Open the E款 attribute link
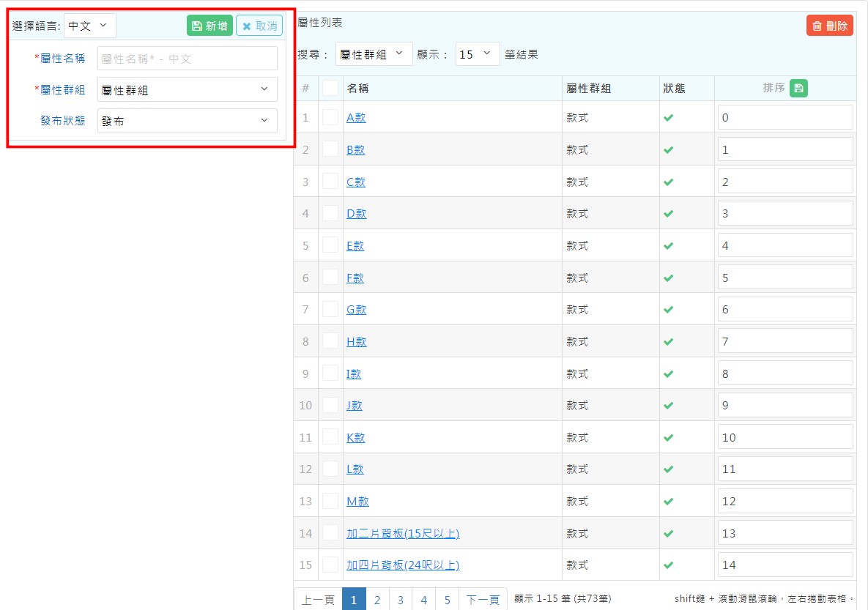Screen dimensions: 868x610 (x=355, y=246)
